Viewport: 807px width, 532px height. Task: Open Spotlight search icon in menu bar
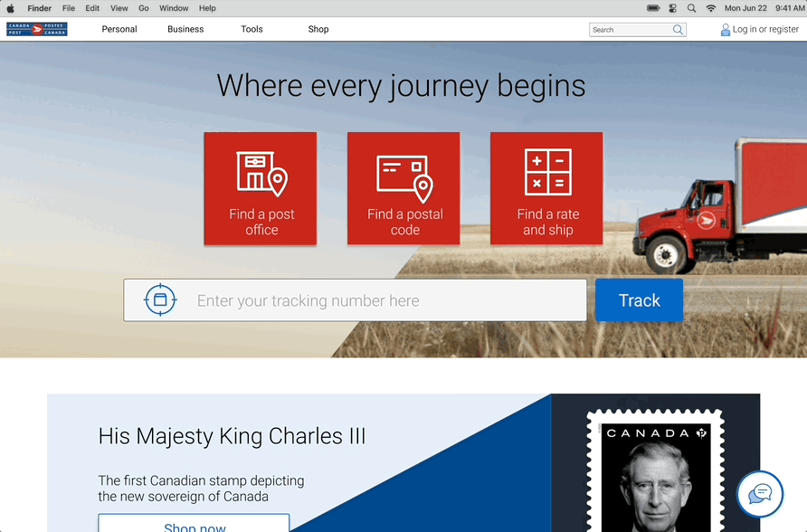pos(692,8)
